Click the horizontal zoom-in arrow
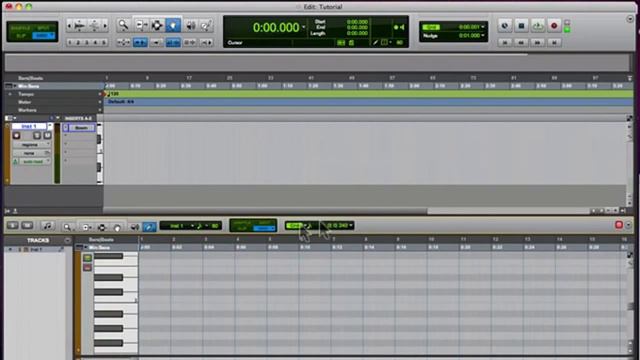The width and height of the screenshot is (640, 360). 105,26
